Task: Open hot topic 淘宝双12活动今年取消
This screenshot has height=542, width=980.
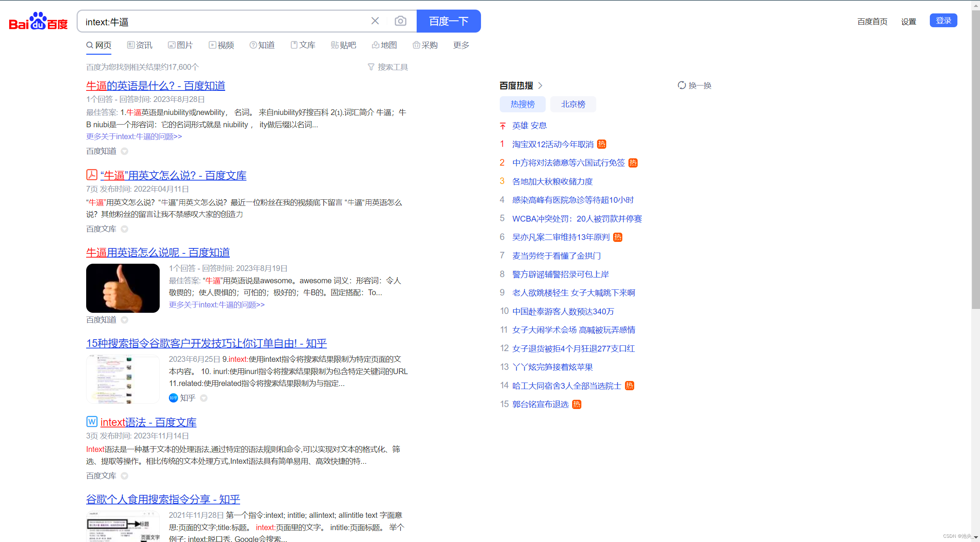Action: 553,145
